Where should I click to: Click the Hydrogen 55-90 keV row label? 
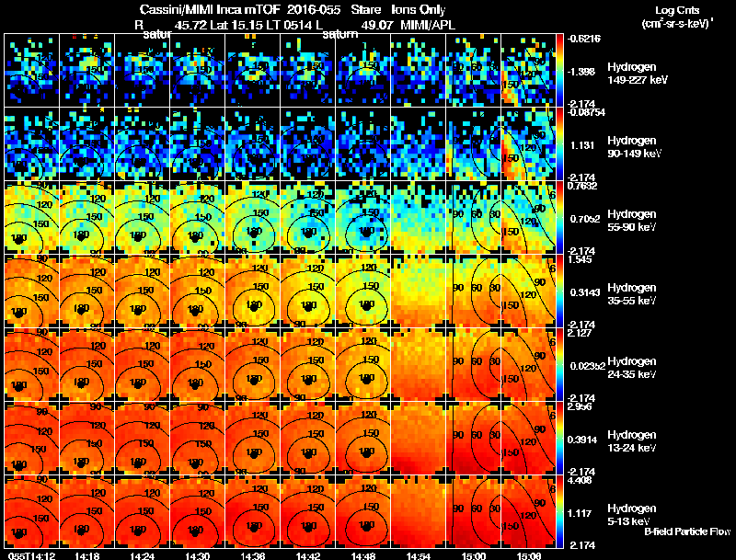pyautogui.click(x=631, y=221)
